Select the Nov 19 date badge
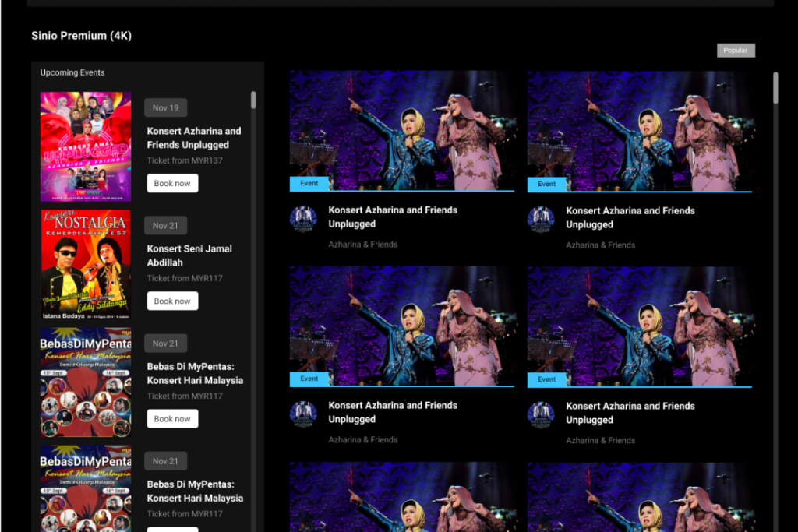 click(165, 107)
